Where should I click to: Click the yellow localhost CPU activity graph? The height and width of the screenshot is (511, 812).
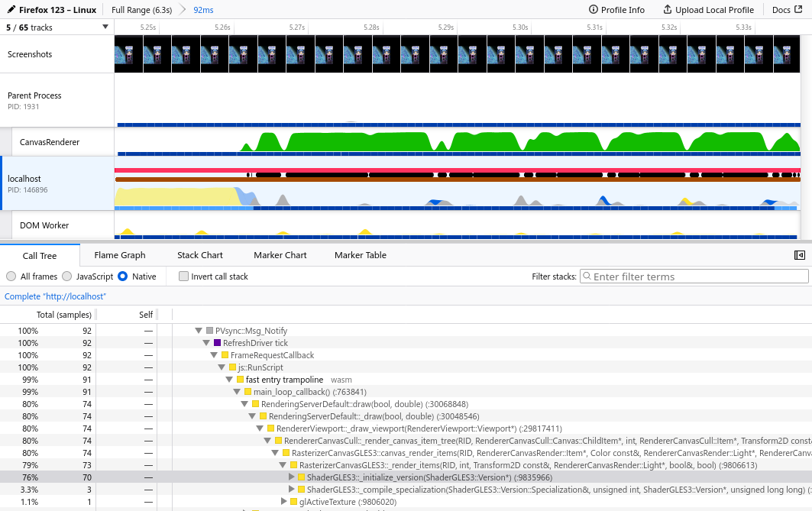[x=176, y=197]
